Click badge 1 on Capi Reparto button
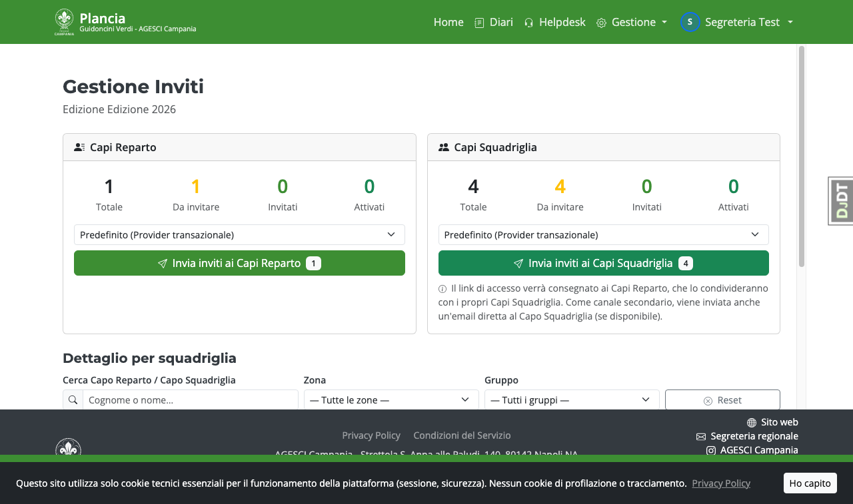 313,264
